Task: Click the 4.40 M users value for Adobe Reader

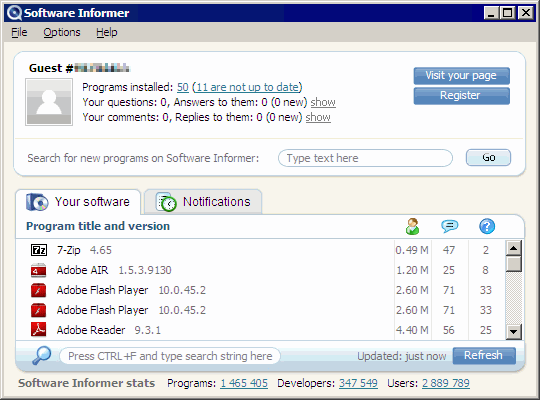Action: tap(412, 330)
